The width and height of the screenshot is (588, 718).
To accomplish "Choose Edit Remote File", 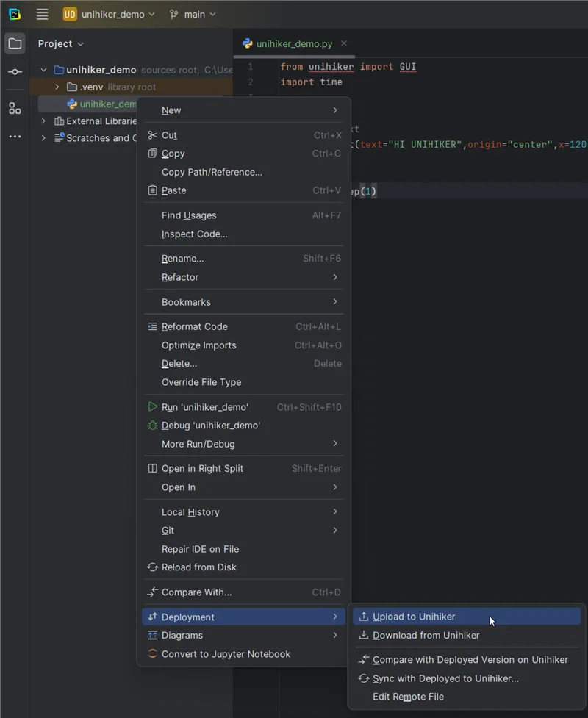I will pos(467,697).
